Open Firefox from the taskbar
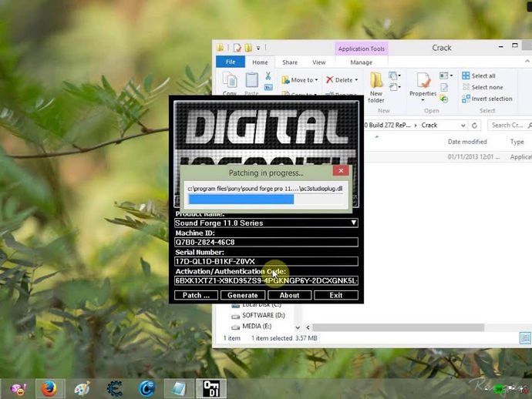The height and width of the screenshot is (399, 532). 49,388
